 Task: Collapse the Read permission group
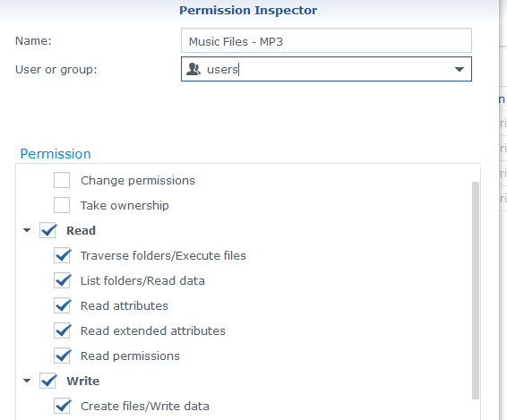(x=27, y=230)
